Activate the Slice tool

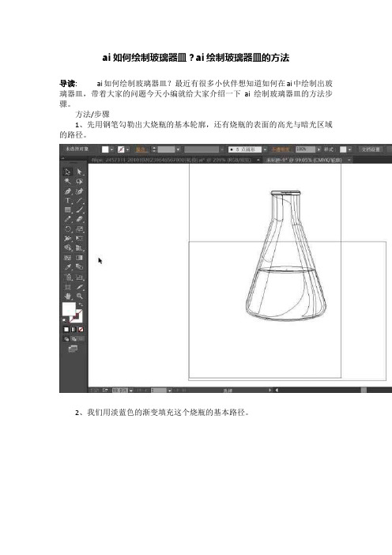click(79, 287)
